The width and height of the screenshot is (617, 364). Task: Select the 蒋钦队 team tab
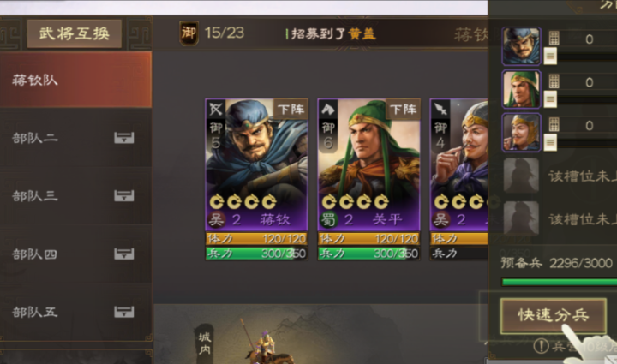click(75, 80)
